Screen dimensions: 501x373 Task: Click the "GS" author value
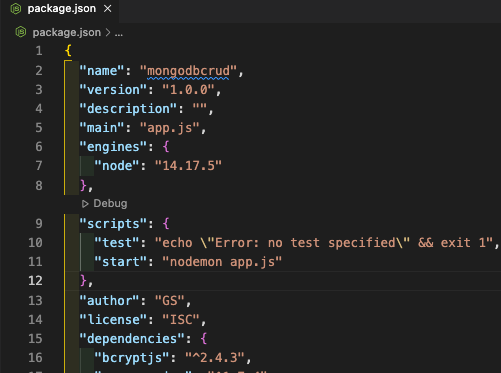(170, 301)
